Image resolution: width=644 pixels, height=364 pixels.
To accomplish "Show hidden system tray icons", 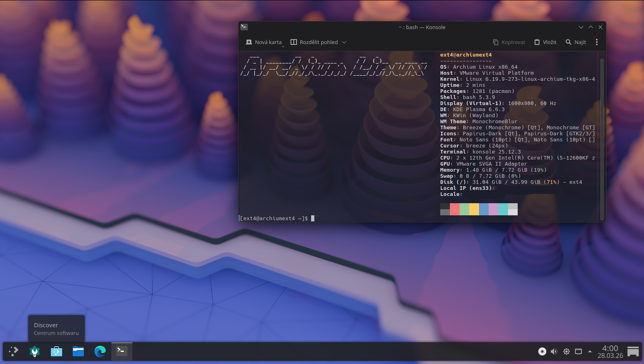I will [590, 351].
